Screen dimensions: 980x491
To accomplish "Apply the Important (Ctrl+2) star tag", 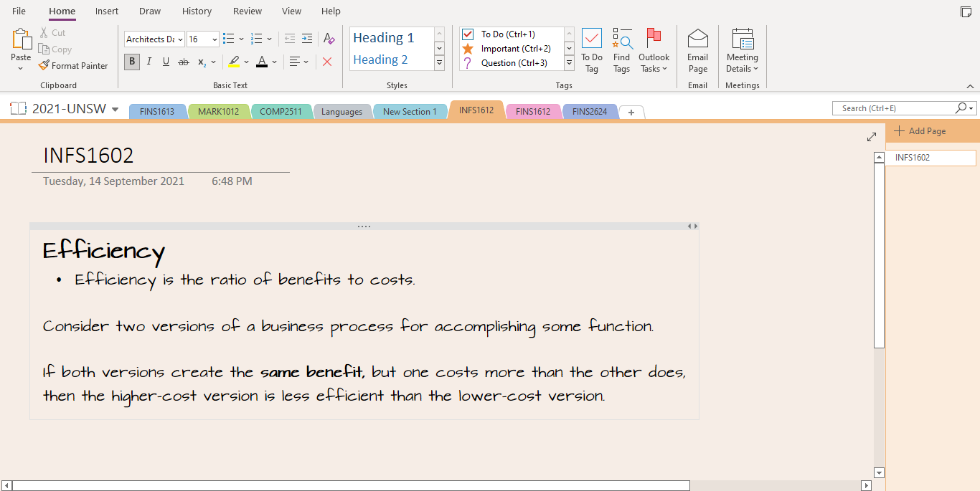I will tap(508, 49).
